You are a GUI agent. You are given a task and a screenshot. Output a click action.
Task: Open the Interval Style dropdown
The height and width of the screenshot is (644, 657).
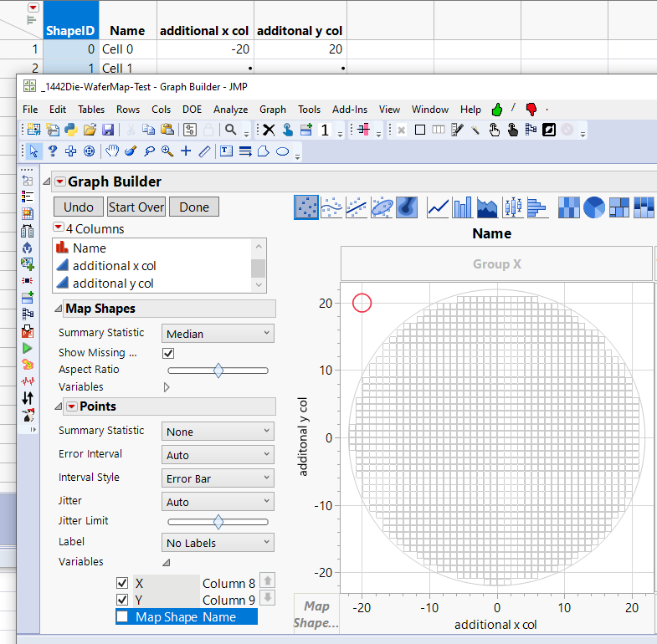[218, 479]
